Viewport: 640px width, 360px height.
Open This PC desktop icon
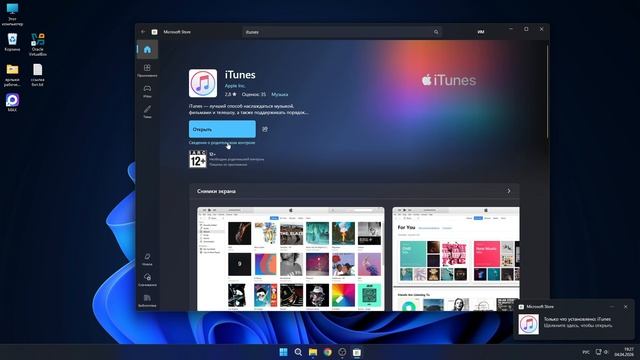point(12,14)
